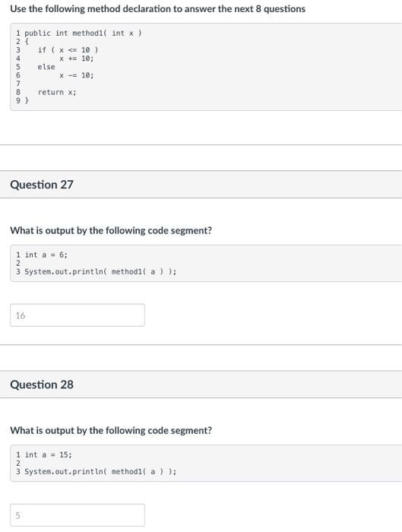Click the 'x += 10;' statement
The height and width of the screenshot is (532, 402).
(76, 59)
